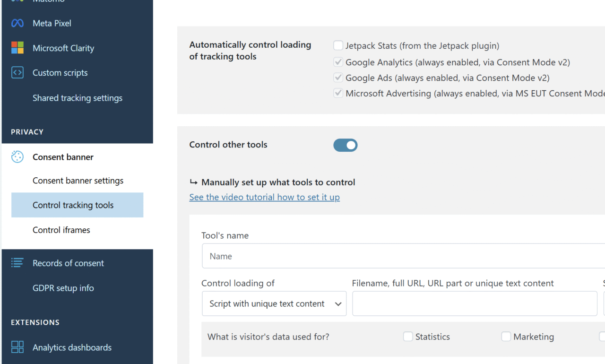Click the Records of consent list icon
605x364 pixels.
coord(17,263)
